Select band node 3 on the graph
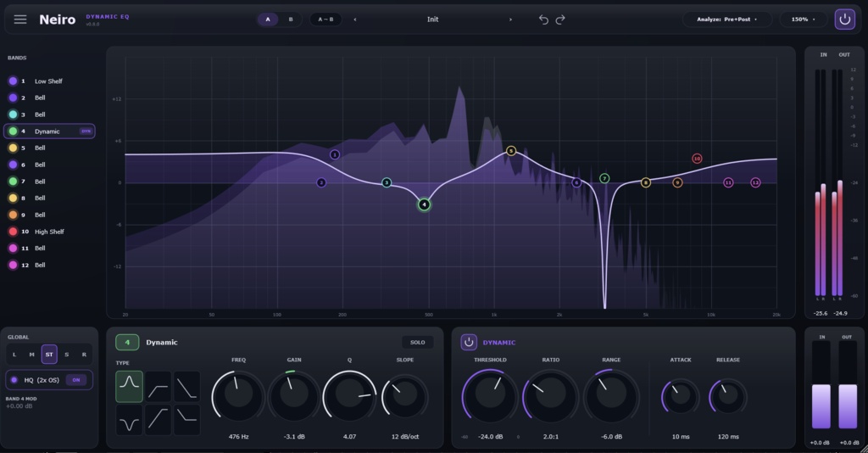This screenshot has height=453, width=868. [x=387, y=182]
